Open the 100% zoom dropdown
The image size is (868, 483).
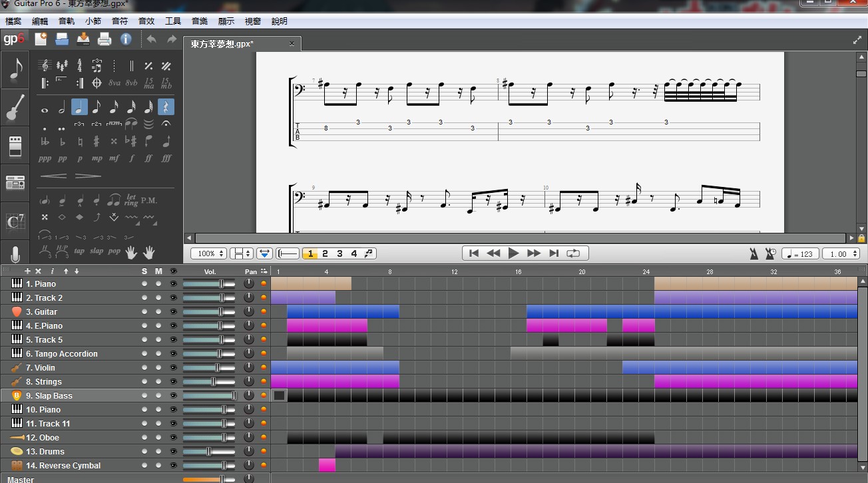(208, 253)
